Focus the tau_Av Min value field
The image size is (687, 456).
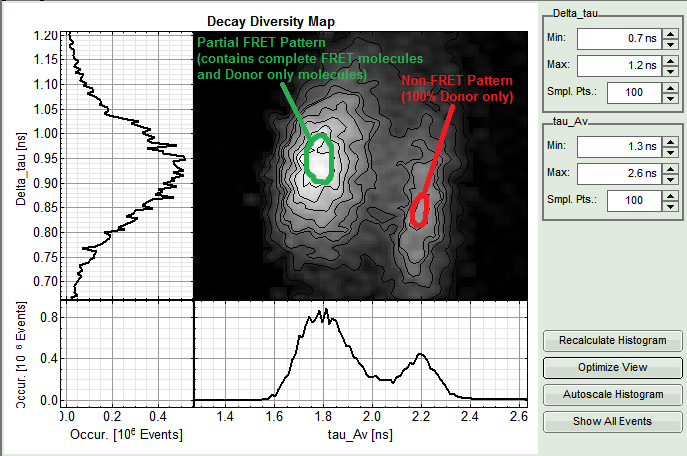click(x=619, y=146)
